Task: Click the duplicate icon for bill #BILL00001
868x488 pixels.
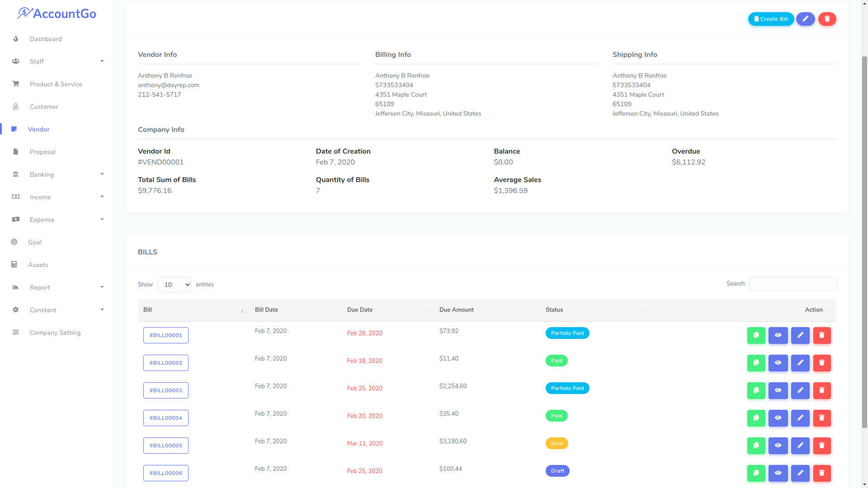Action: click(756, 335)
